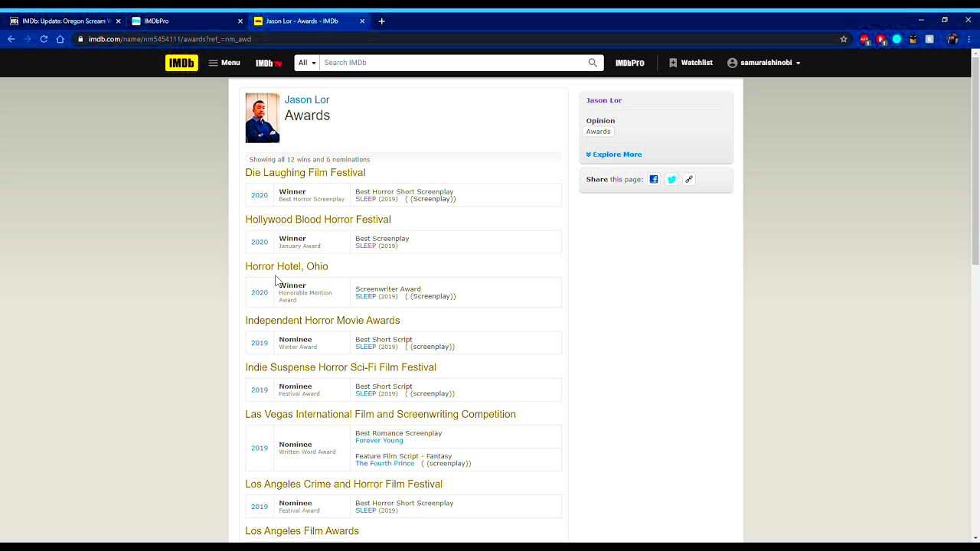Open the Die Laughing Film Festival link

click(305, 173)
